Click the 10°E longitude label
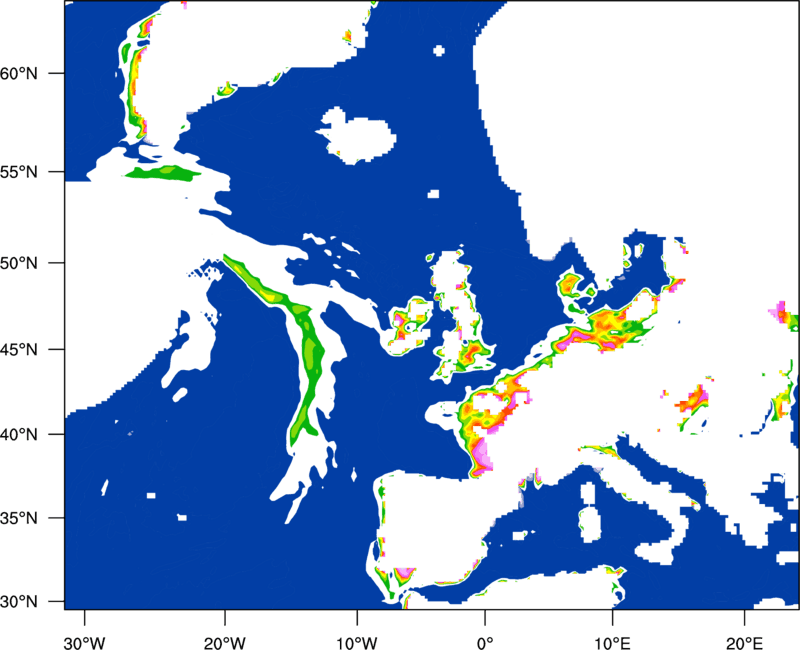800x650 pixels. [612, 643]
